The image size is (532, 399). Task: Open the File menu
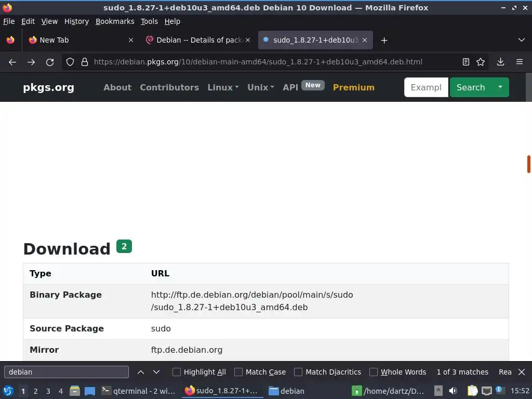click(9, 21)
